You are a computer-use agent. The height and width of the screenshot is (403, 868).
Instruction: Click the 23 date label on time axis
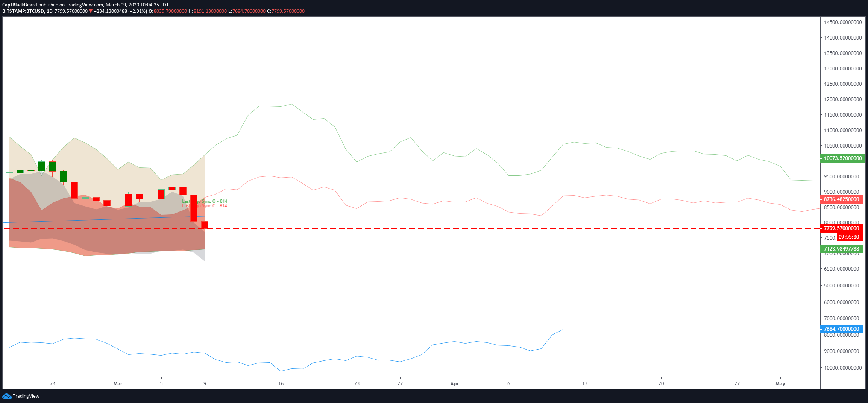pyautogui.click(x=357, y=383)
